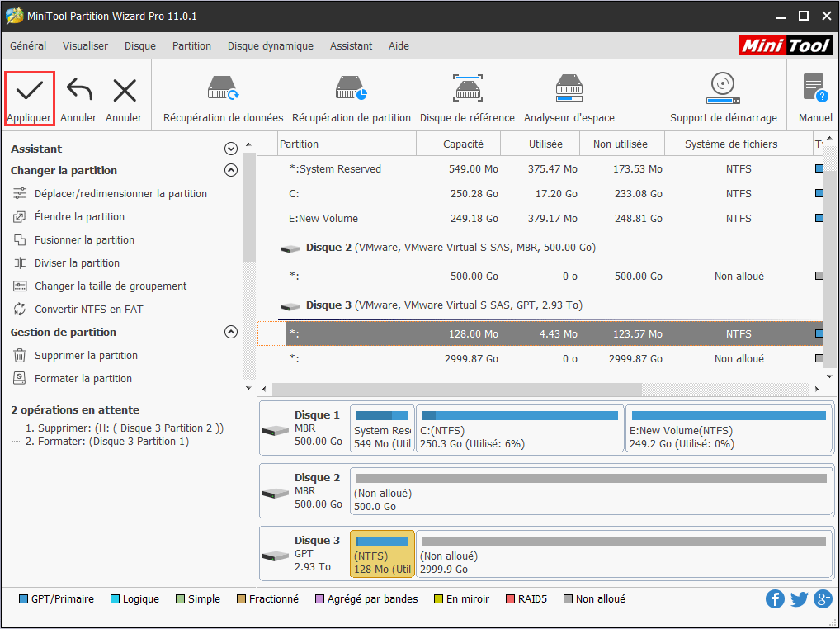Open the Aide menu
Image resolution: width=840 pixels, height=629 pixels.
(399, 46)
